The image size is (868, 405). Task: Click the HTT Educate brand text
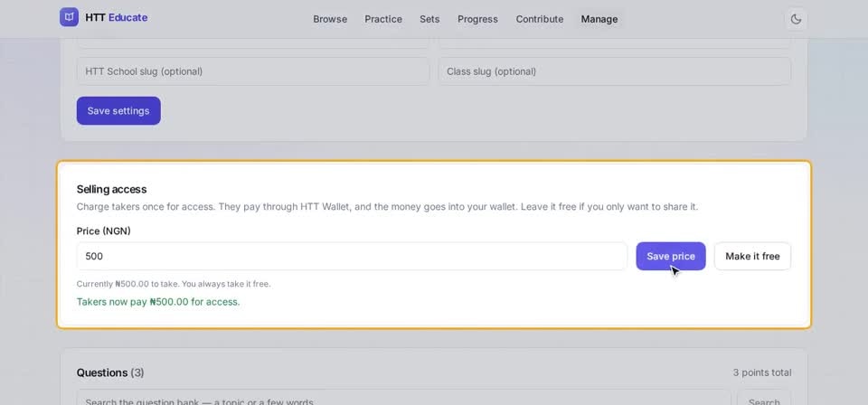click(x=117, y=18)
